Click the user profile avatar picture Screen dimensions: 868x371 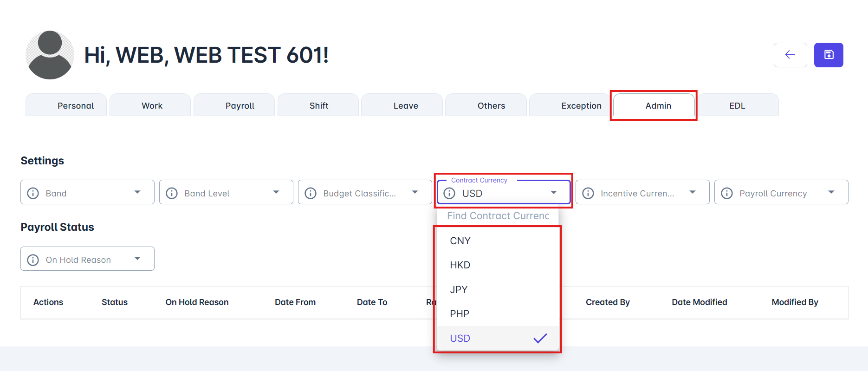coord(50,55)
